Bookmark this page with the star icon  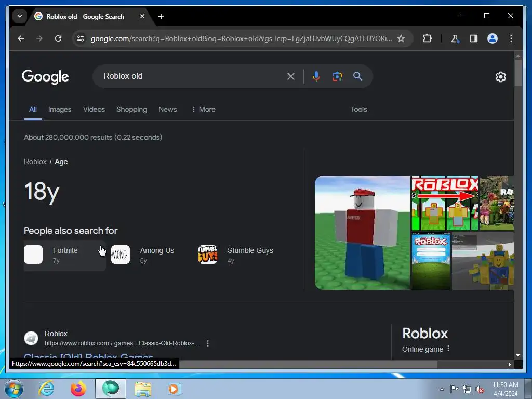tap(401, 38)
